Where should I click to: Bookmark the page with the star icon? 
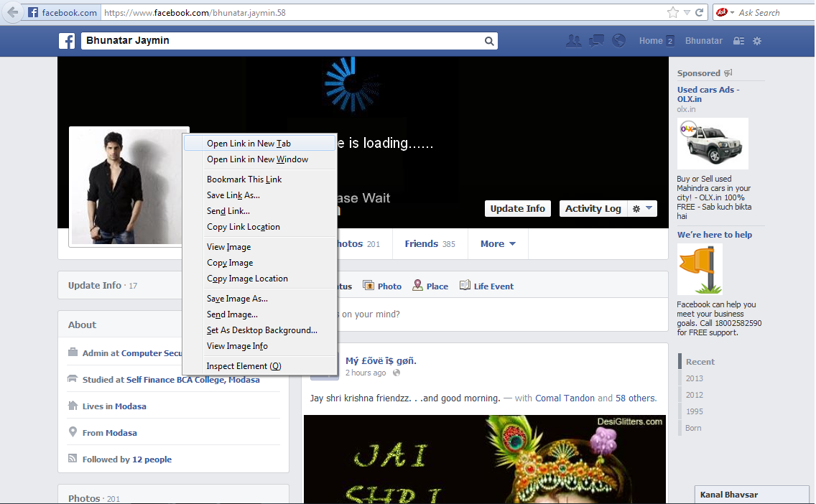tap(673, 12)
